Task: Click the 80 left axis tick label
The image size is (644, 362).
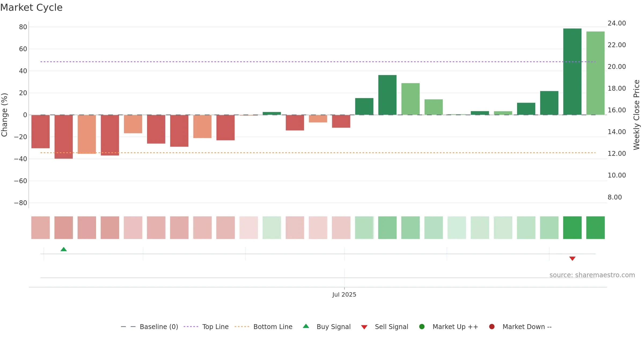Action: coord(23,27)
